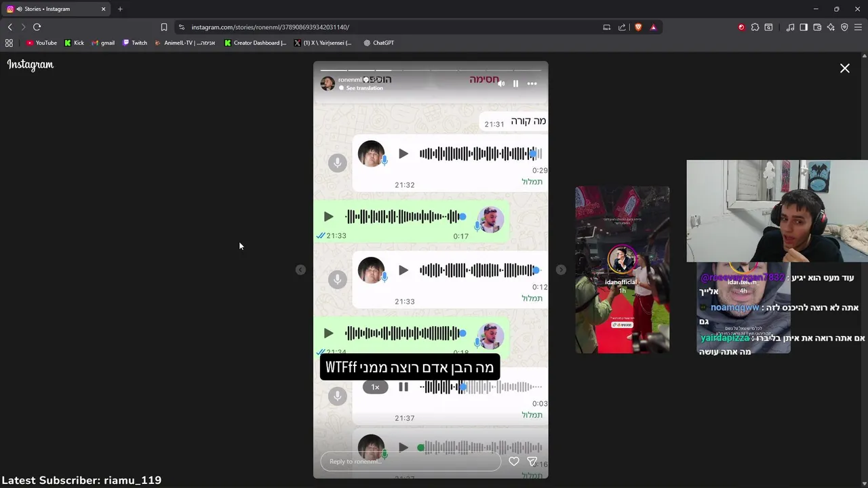Open ronenml profile avatar in story header
Screen dimensions: 868x488
click(328, 83)
